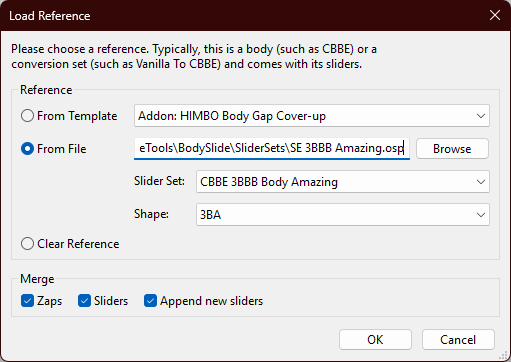Click the Reference group label
Image resolution: width=511 pixels, height=362 pixels.
(46, 90)
